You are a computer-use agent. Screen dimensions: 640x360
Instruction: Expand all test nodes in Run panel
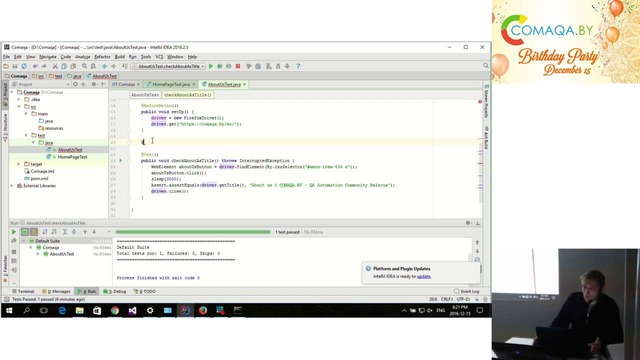tap(64, 232)
